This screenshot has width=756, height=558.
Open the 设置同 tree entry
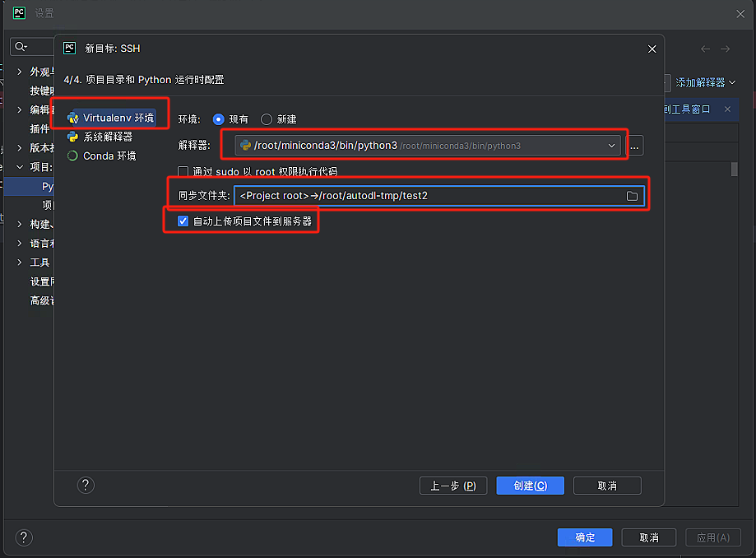[x=42, y=281]
